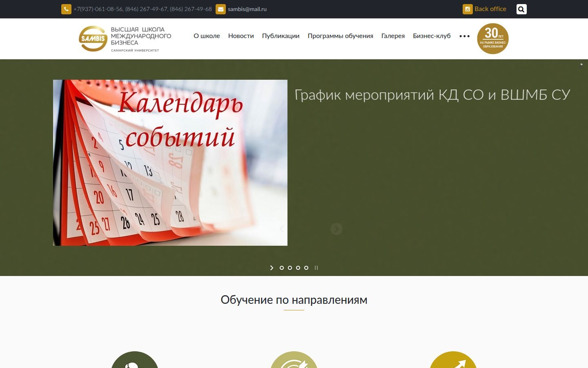
Task: Go to next slide with round arrow
Action: pyautogui.click(x=336, y=229)
